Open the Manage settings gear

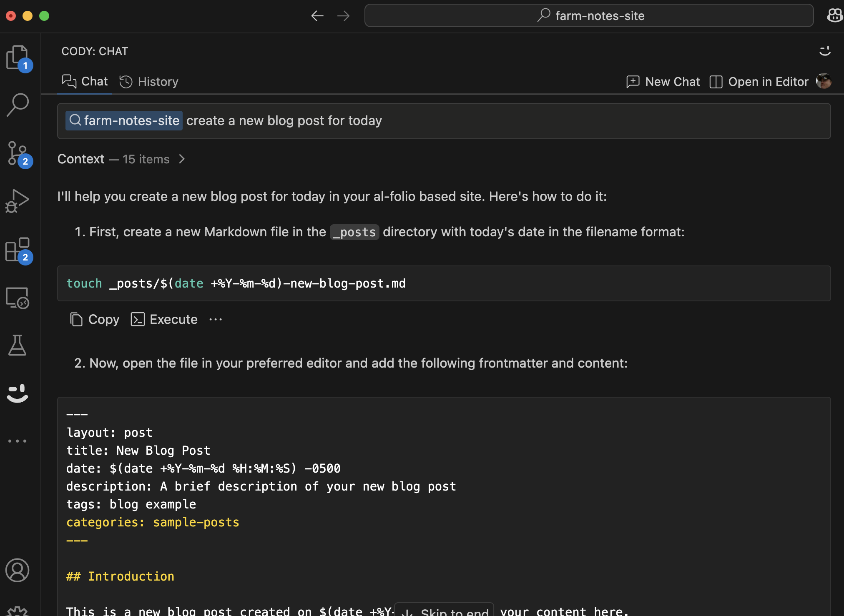18,611
